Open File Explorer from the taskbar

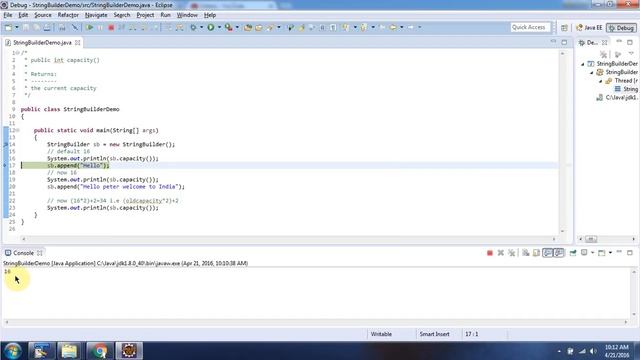pyautogui.click(x=69, y=351)
